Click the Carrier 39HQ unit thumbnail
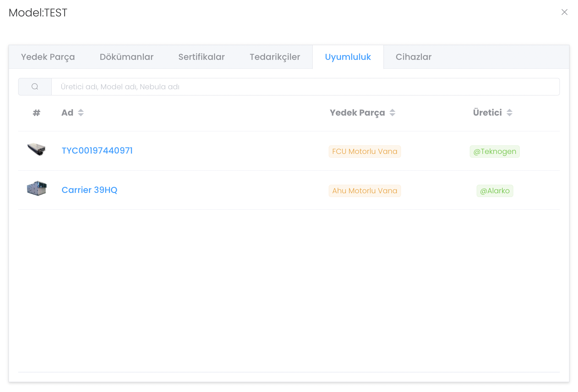This screenshot has width=578, height=392. (x=37, y=188)
